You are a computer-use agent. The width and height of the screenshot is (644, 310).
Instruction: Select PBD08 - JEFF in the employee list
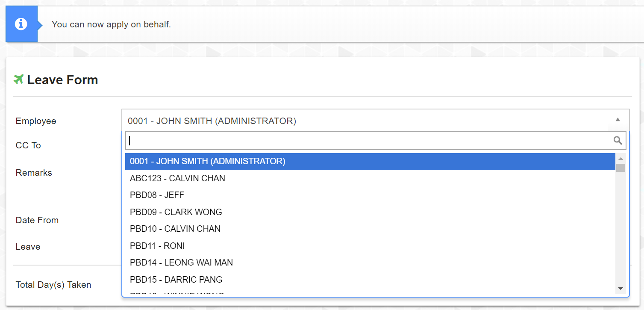click(x=157, y=195)
